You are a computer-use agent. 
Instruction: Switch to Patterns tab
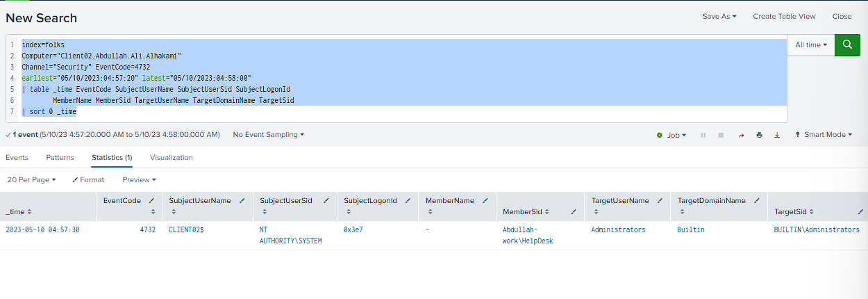(60, 158)
